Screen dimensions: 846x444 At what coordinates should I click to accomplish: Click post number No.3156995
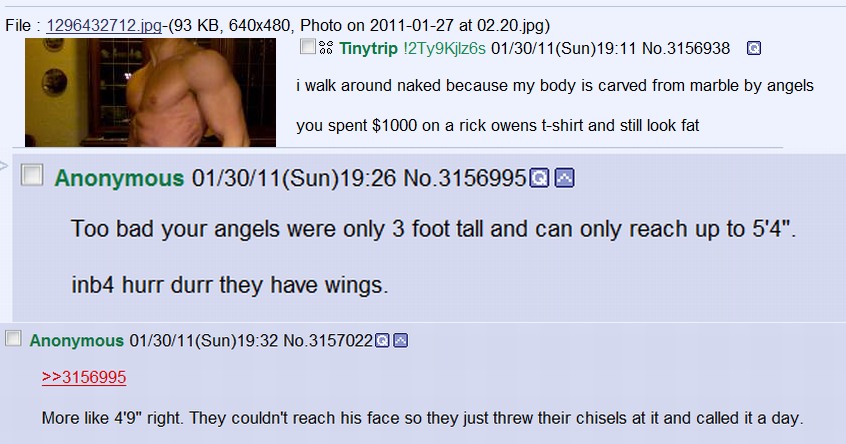465,178
